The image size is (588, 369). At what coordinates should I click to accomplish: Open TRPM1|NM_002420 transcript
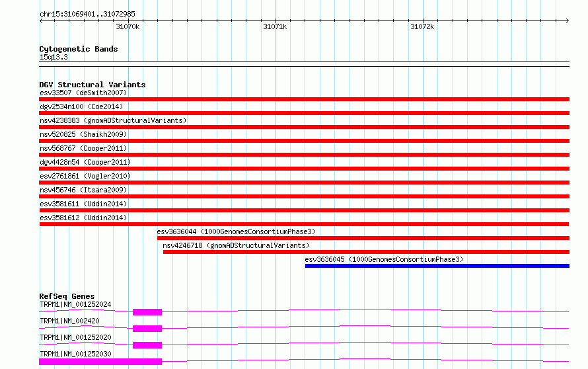tap(69, 321)
